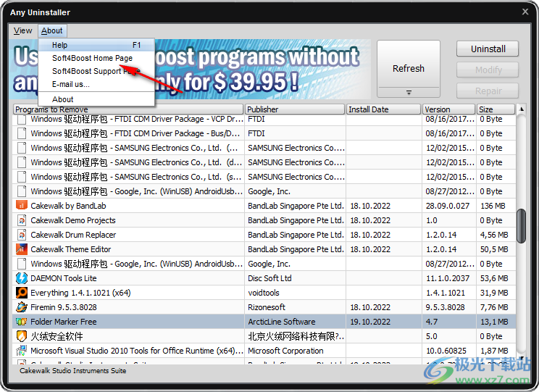Viewport: 539px width, 392px height.
Task: Click the vertical scrollbar thumb
Action: pyautogui.click(x=521, y=225)
